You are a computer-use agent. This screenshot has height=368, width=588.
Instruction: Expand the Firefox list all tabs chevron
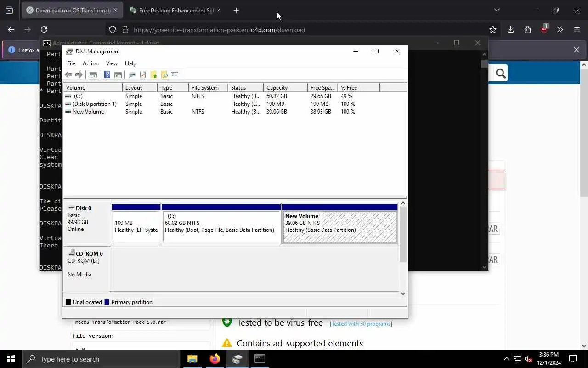[497, 10]
